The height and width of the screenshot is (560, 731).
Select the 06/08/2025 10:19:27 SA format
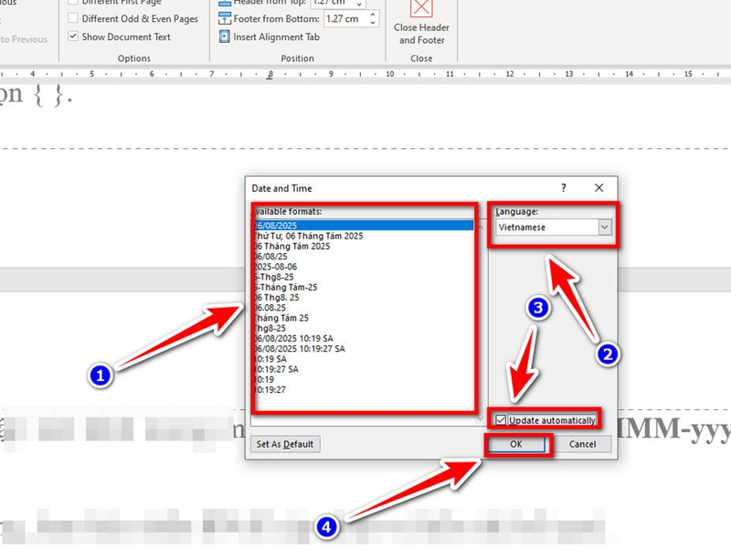click(364, 349)
